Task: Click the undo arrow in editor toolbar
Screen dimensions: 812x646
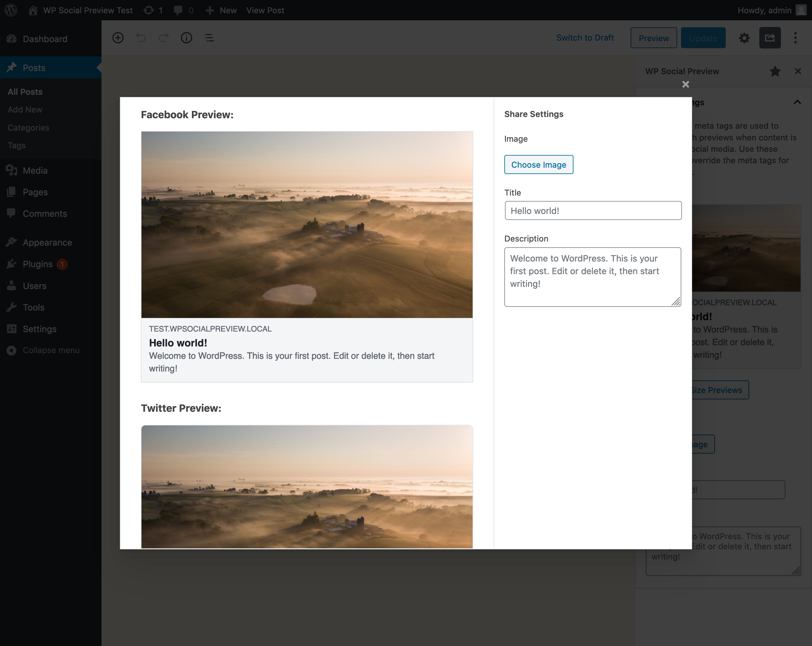Action: [x=141, y=38]
